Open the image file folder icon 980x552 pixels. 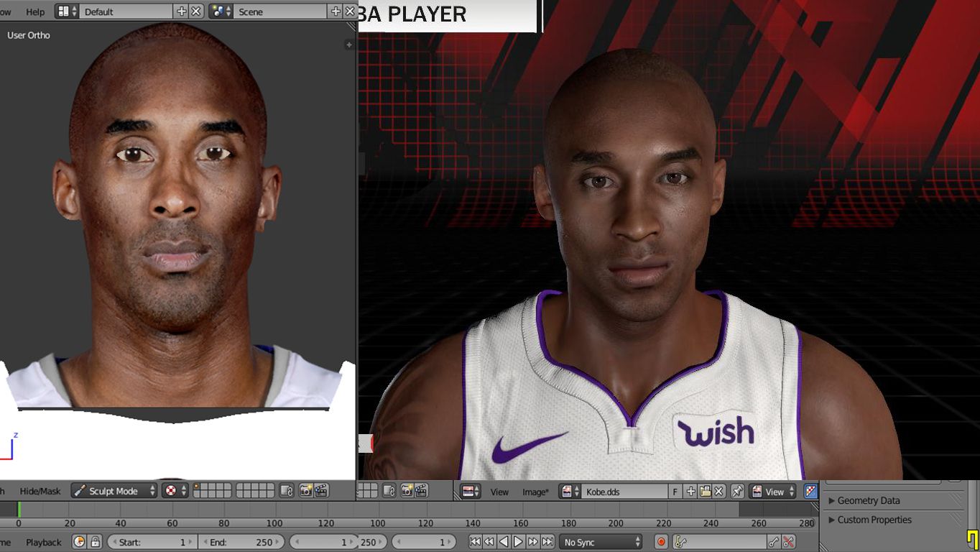705,492
